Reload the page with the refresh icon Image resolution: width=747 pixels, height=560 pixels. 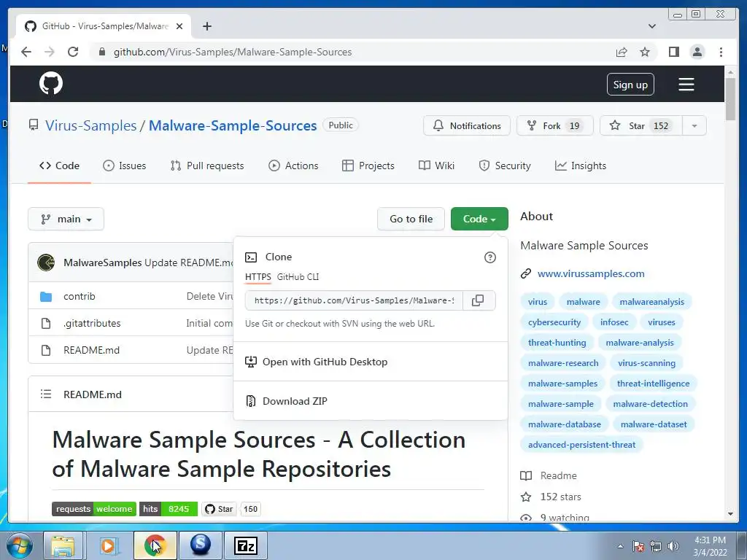(73, 52)
